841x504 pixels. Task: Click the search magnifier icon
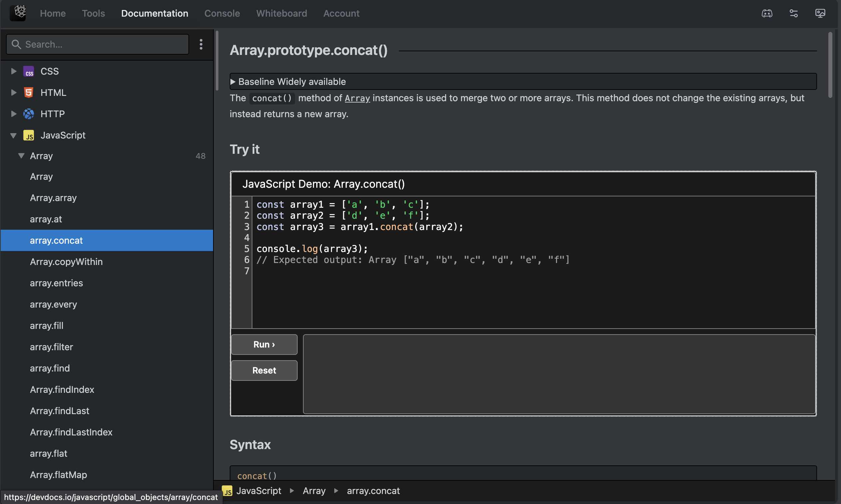tap(16, 44)
